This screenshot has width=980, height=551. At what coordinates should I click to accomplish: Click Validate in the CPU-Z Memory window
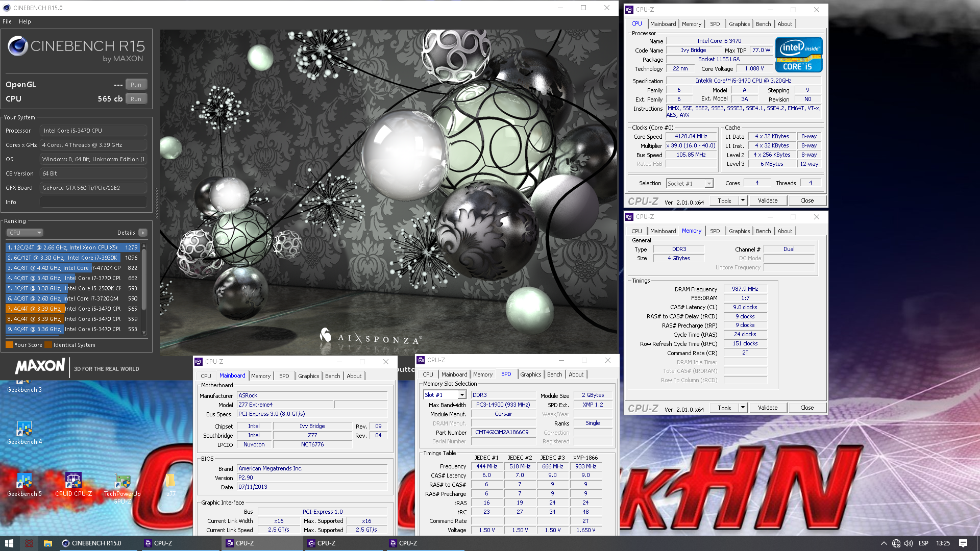pyautogui.click(x=768, y=408)
